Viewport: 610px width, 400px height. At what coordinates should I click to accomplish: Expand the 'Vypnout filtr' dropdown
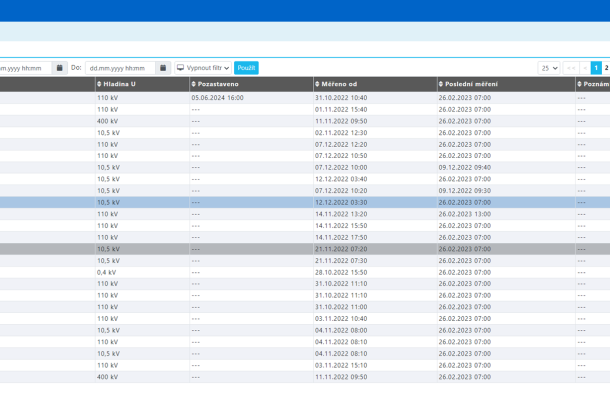click(x=203, y=68)
